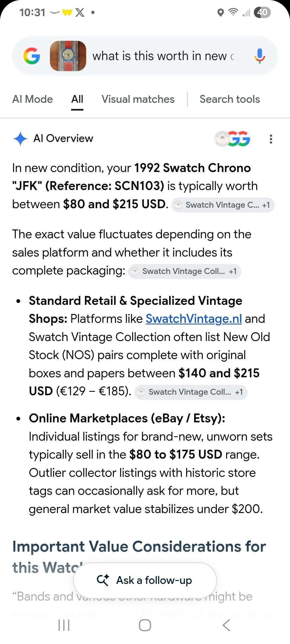290x644 pixels.
Task: Switch to the AI Mode tab
Action: [32, 99]
